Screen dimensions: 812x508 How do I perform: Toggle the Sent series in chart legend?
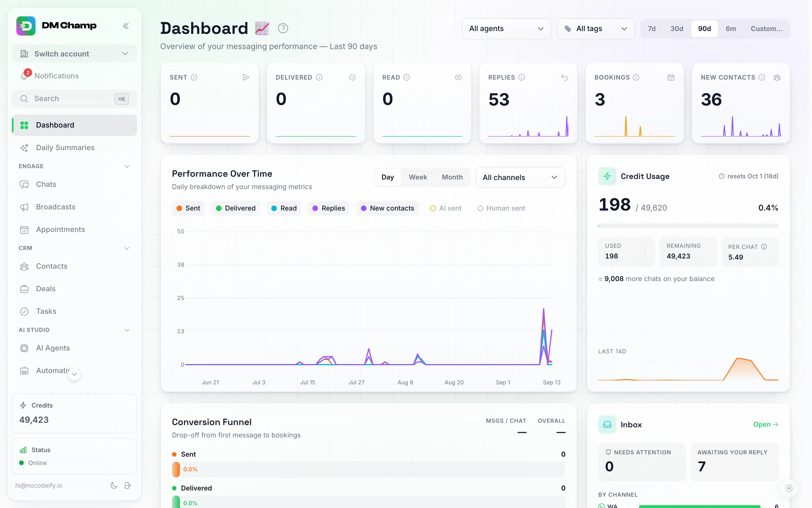pyautogui.click(x=188, y=208)
